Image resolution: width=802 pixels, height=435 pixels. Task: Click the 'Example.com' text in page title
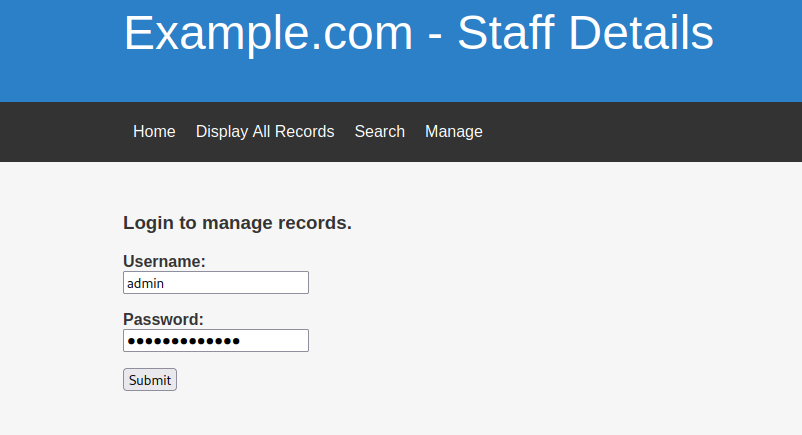(268, 34)
